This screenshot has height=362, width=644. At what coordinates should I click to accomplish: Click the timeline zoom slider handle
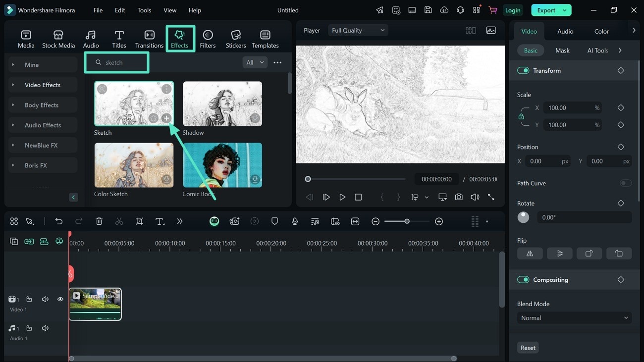pos(407,221)
